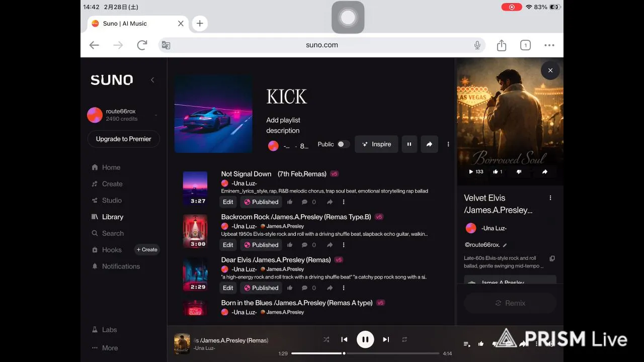Screen dimensions: 644x362
Task: Reload the page in the browser toolbar
Action: (142, 45)
